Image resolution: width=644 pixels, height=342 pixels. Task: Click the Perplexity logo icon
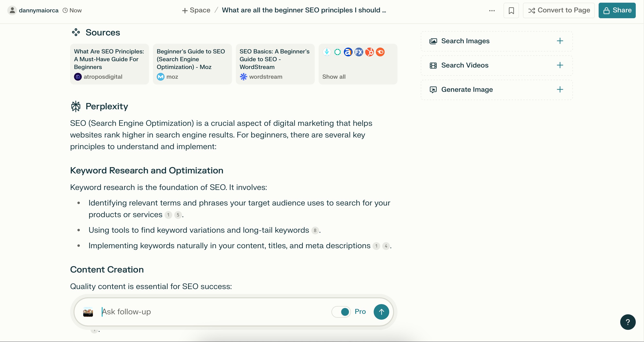click(76, 106)
